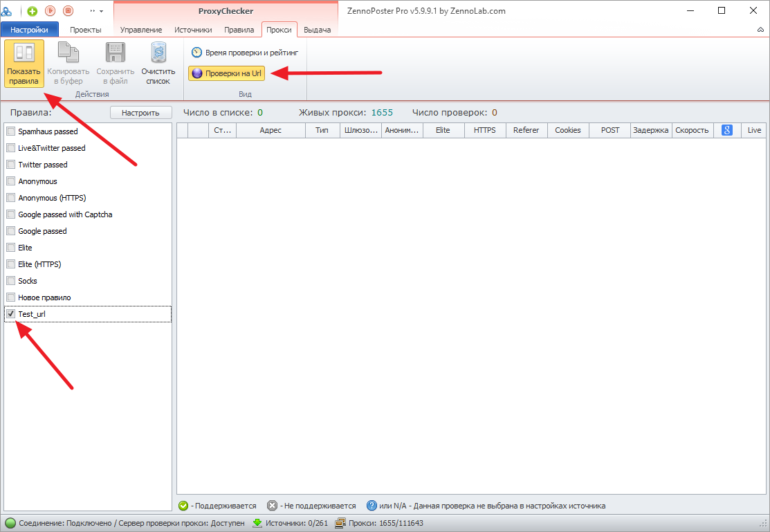Click the POST column header
The height and width of the screenshot is (532, 770).
point(610,130)
